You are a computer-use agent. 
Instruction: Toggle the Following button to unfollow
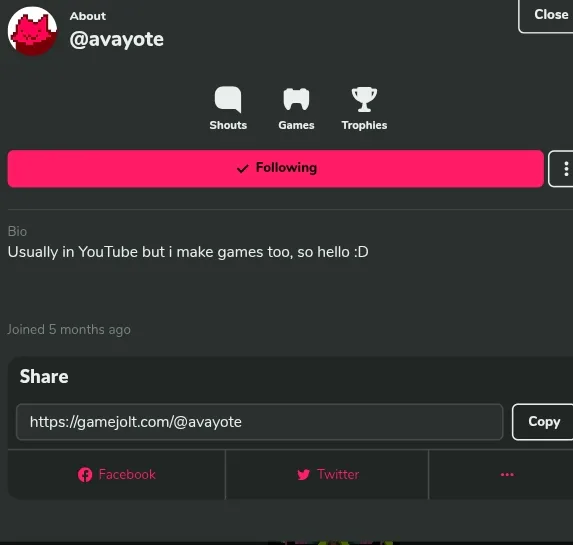point(276,169)
